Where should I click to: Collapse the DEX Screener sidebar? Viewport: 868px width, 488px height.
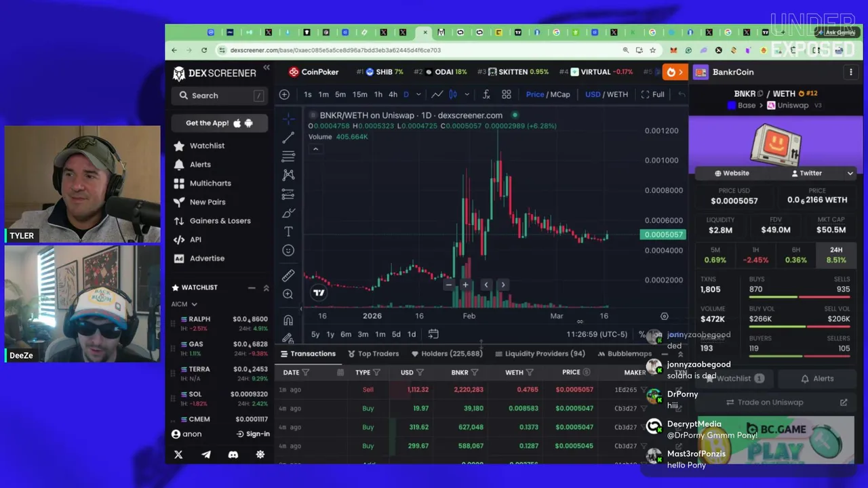coord(267,68)
